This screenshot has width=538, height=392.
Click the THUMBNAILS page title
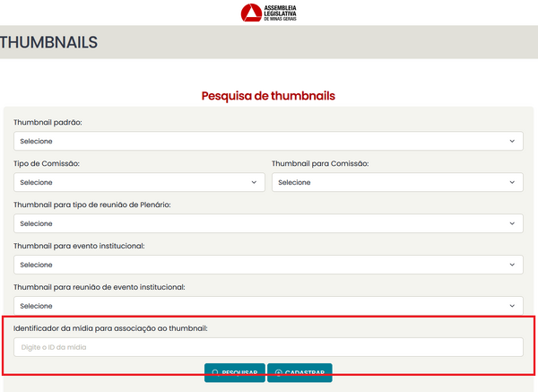[48, 42]
